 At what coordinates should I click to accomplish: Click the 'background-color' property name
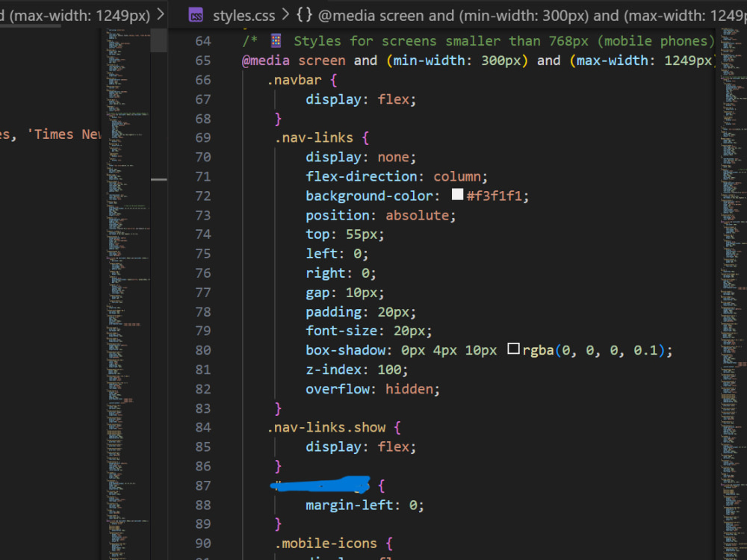[369, 196]
